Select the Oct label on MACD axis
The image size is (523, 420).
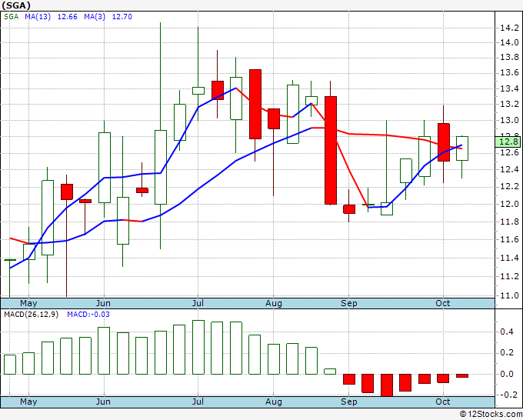tap(442, 402)
